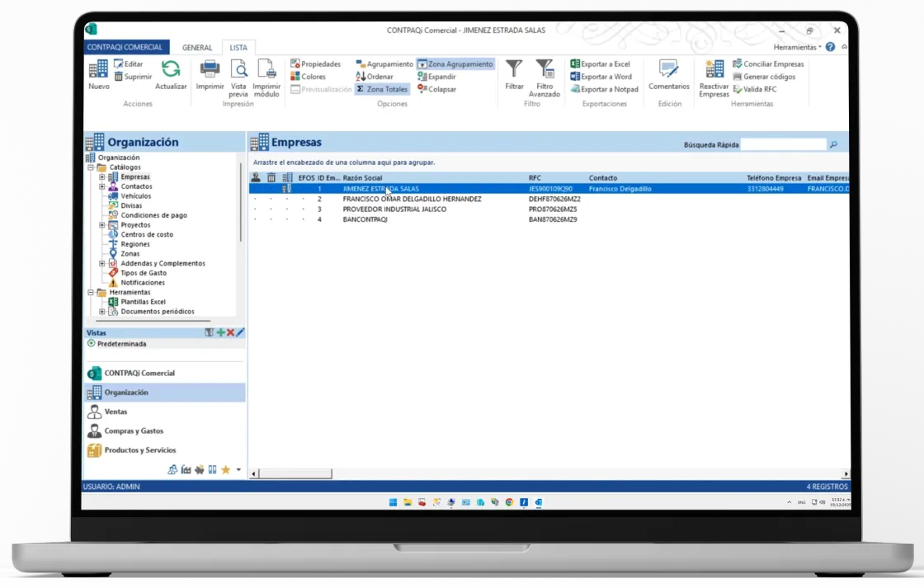Viewport: 924px width, 588px height.
Task: Click Exportar a Excel
Action: pyautogui.click(x=600, y=64)
